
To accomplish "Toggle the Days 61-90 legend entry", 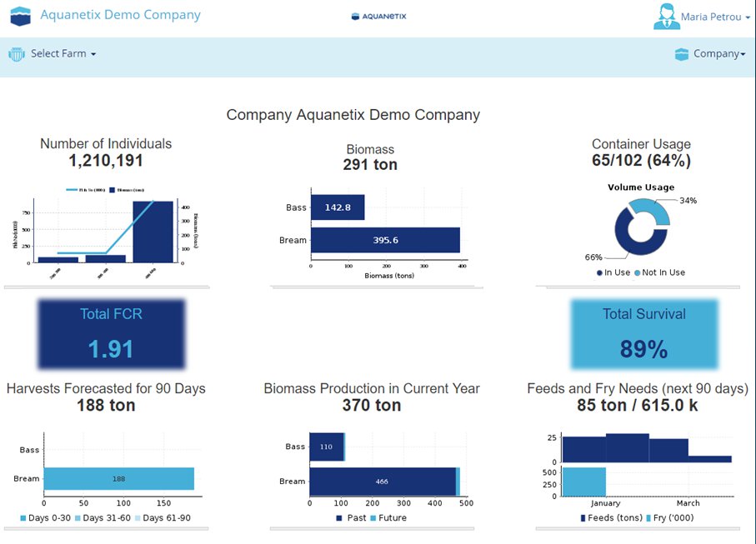I will (163, 518).
